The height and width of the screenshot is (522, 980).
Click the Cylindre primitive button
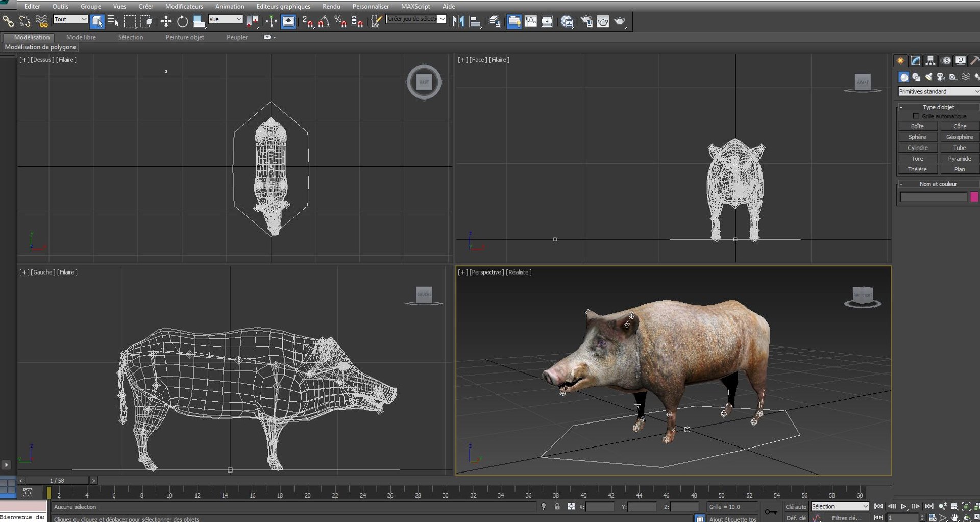[917, 148]
